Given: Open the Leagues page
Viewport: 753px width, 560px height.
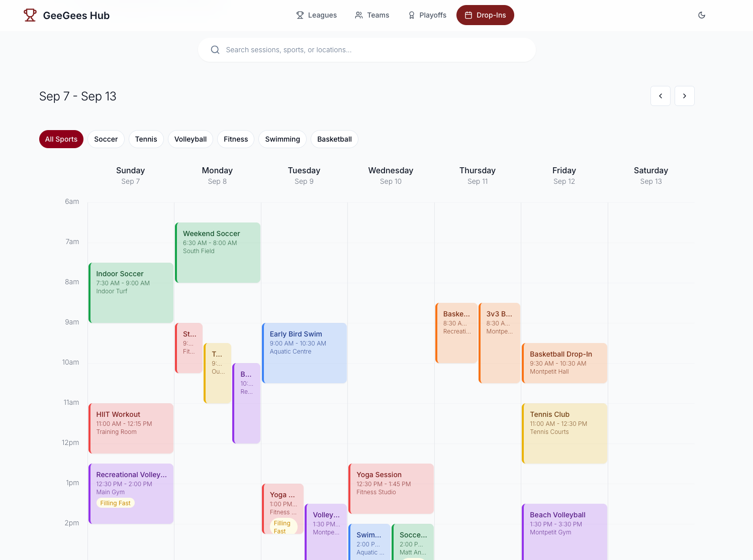Looking at the screenshot, I should (316, 15).
